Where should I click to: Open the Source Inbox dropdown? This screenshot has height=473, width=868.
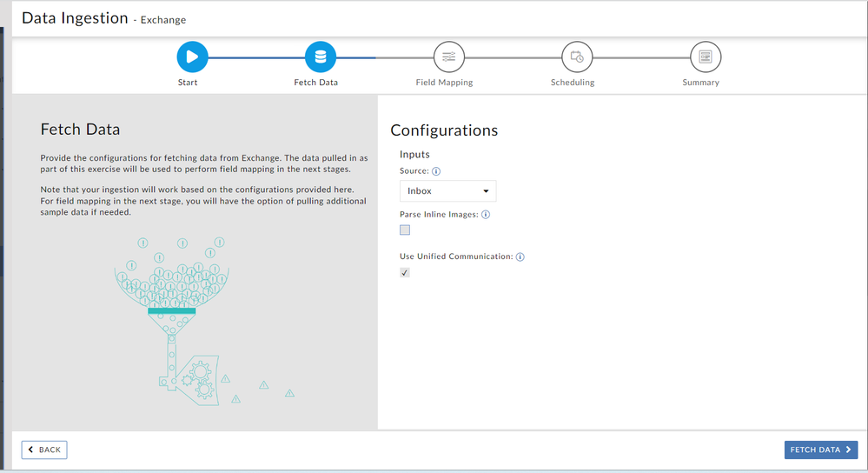(x=447, y=191)
